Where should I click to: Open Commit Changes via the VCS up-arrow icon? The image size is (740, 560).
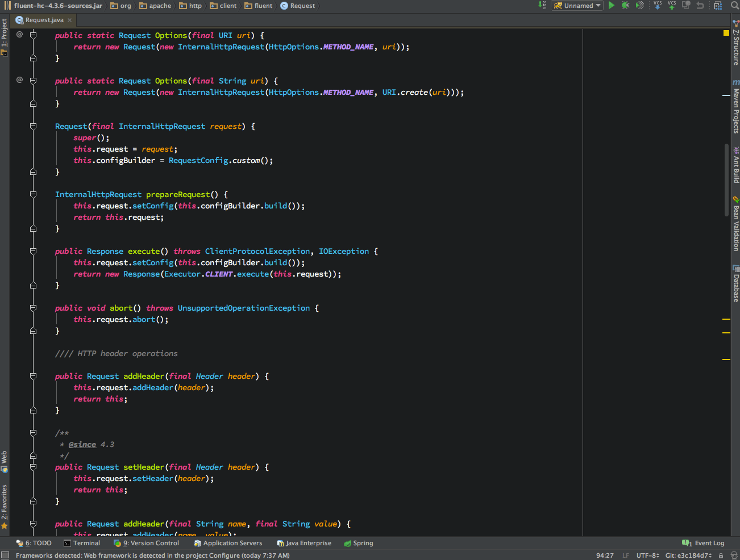click(x=671, y=6)
